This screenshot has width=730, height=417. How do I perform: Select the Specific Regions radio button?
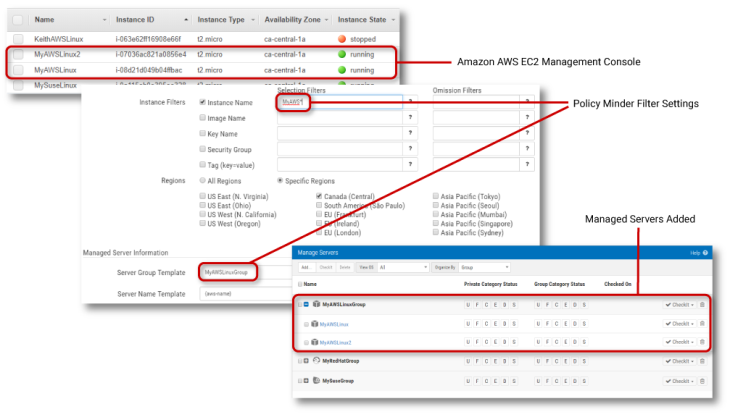pos(280,180)
